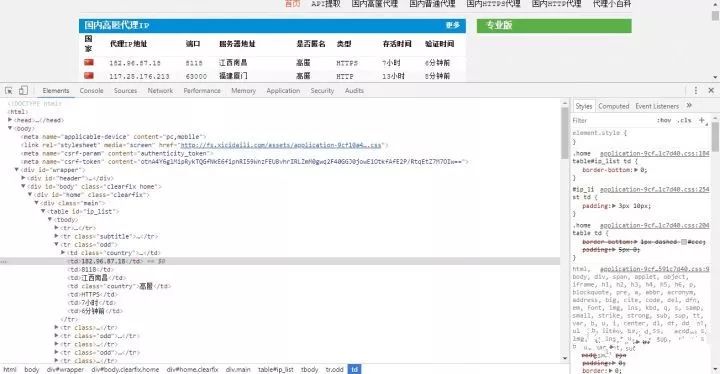This screenshot has width=720, height=374.
Task: Toggle :hov element state panel
Action: pyautogui.click(x=664, y=120)
